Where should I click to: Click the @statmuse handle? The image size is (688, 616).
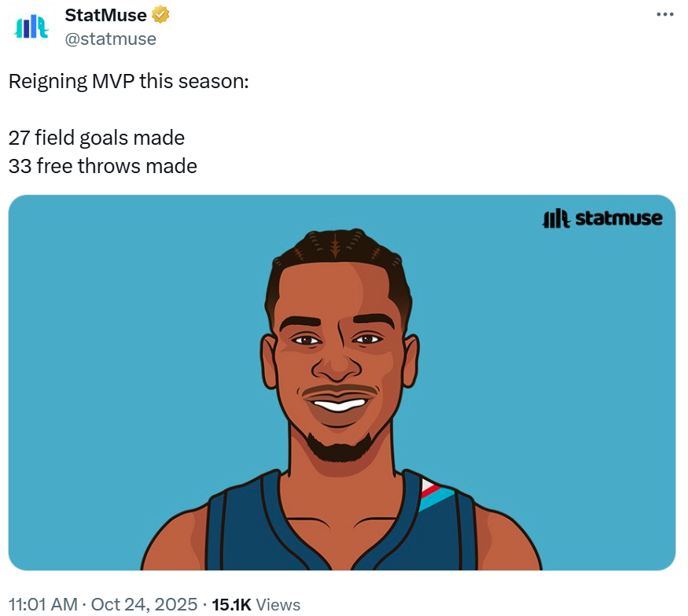coord(110,38)
